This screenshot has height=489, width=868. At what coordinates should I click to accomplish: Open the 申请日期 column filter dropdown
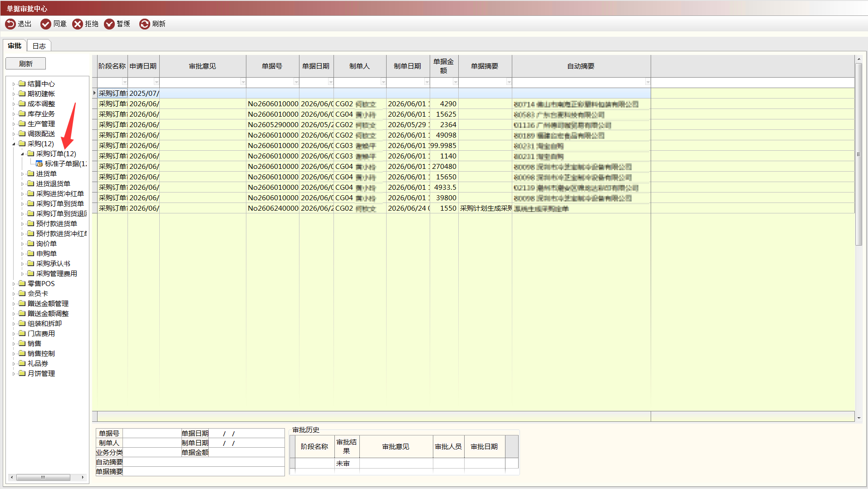point(157,82)
